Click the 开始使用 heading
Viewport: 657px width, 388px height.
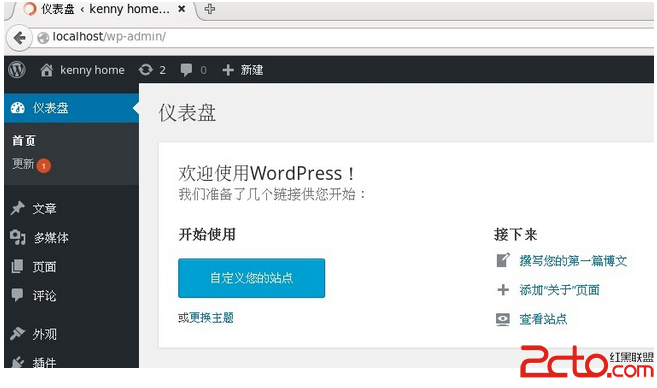click(207, 234)
